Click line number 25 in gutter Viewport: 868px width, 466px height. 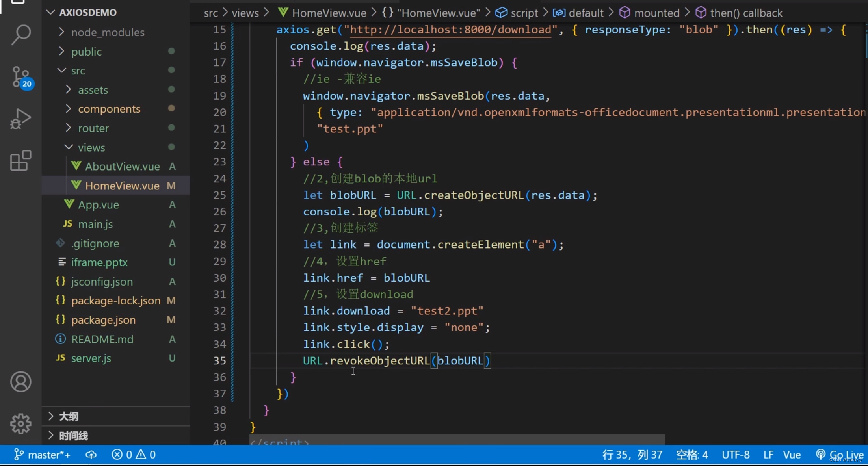pyautogui.click(x=219, y=195)
